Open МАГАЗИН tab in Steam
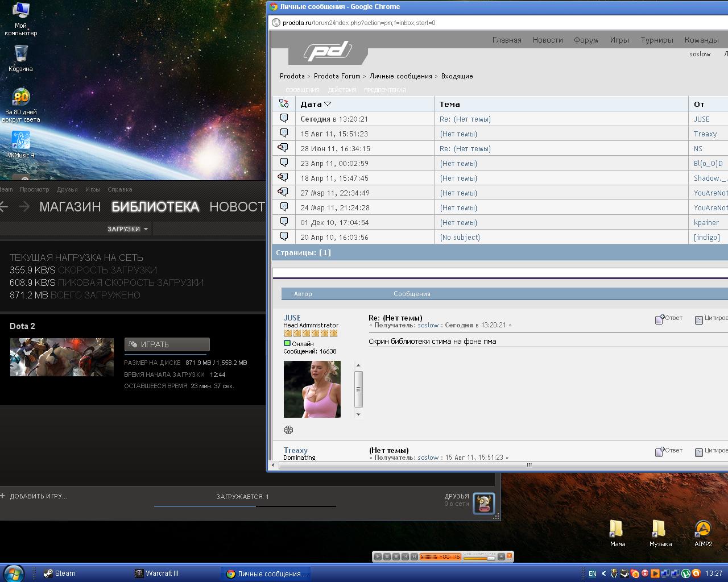 (70, 207)
